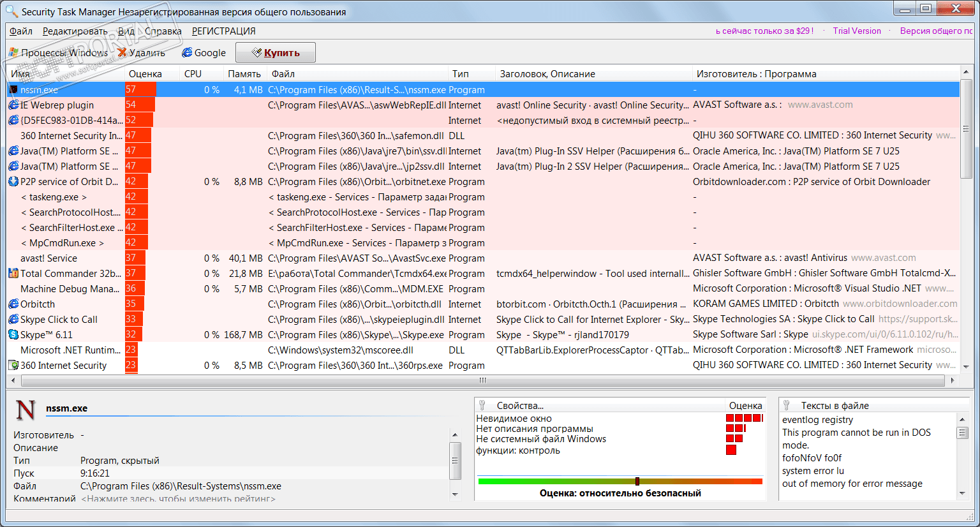Click the IE Webrep plugin icon
The image size is (980, 527).
pyautogui.click(x=13, y=105)
